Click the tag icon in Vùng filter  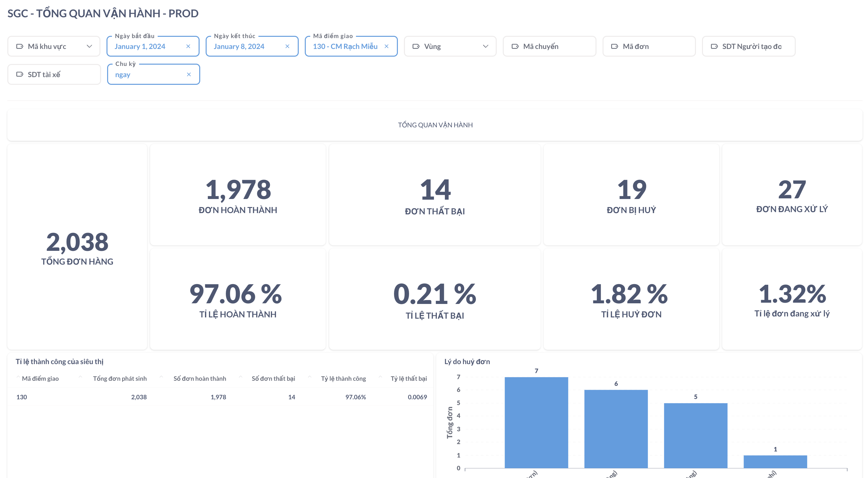[416, 46]
